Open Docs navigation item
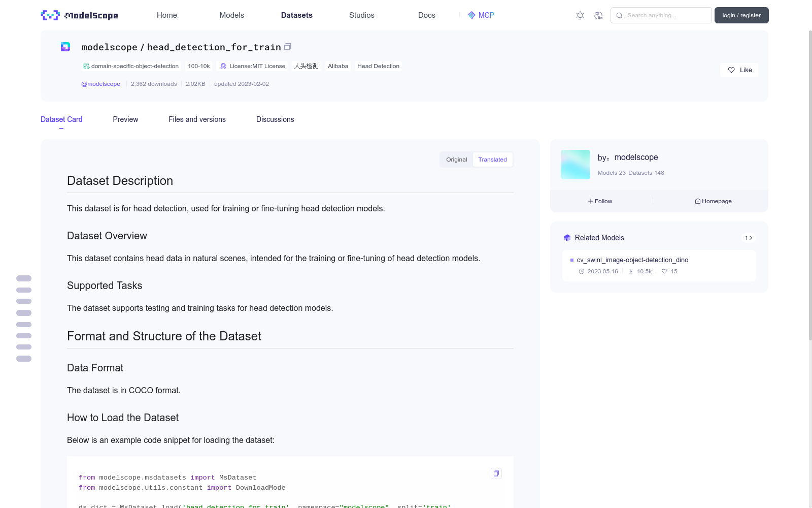Screen dimensions: 812x508 (427, 15)
